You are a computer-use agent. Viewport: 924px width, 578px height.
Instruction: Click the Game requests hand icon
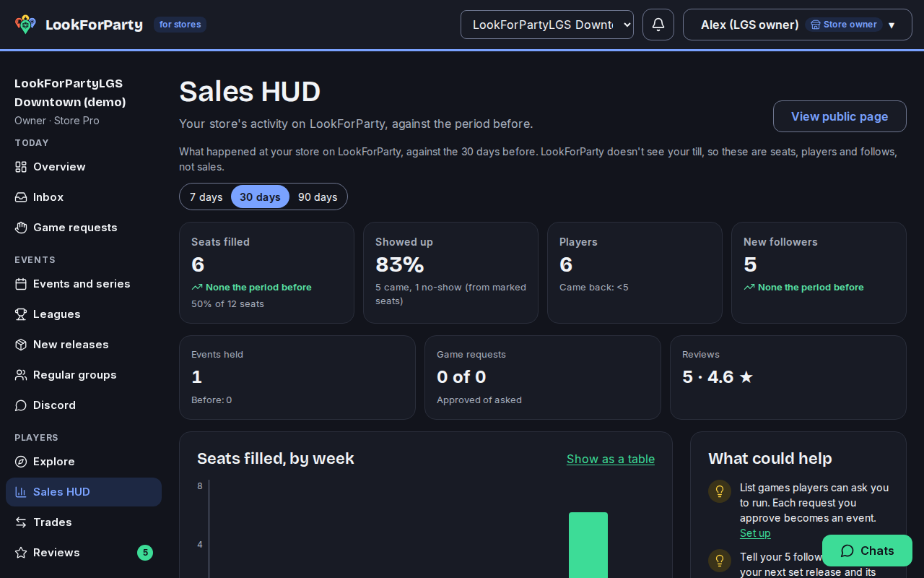coord(21,228)
